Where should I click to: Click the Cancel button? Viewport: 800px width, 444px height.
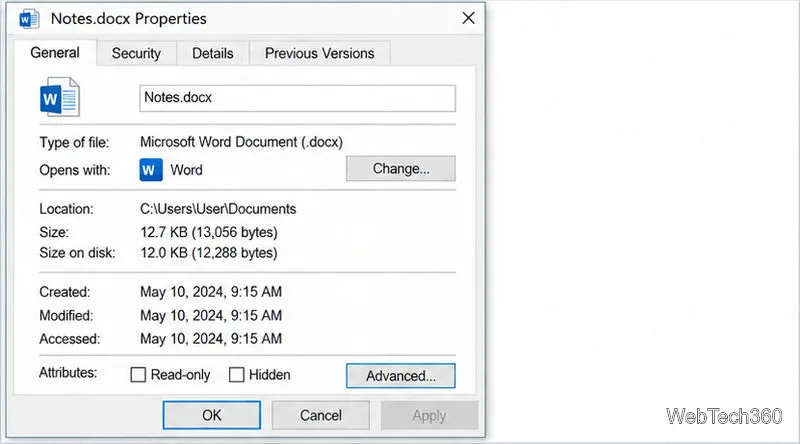(321, 415)
